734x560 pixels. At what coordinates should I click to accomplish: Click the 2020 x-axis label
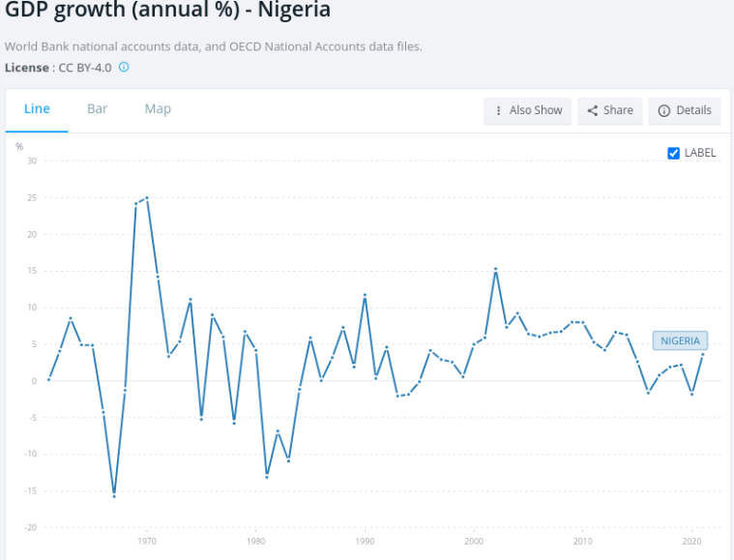691,542
